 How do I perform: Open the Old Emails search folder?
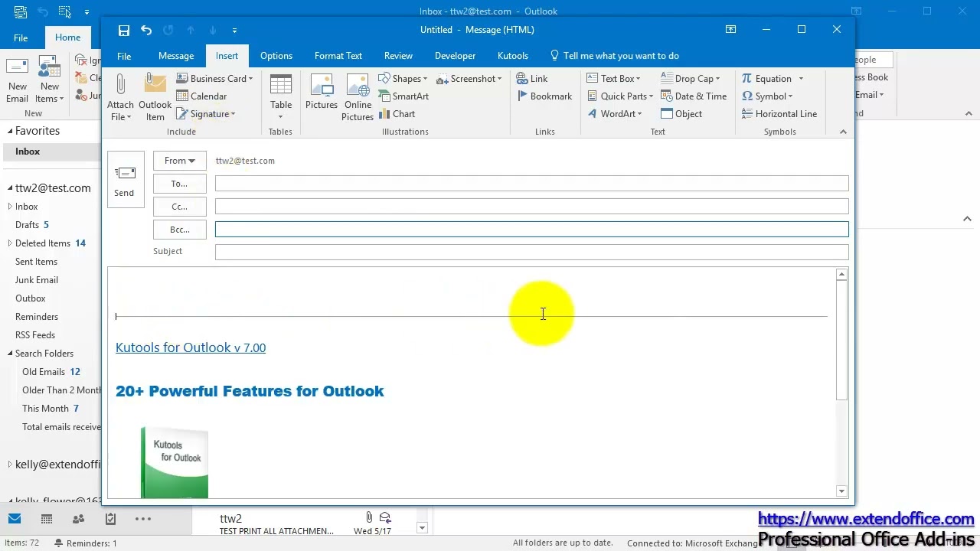44,372
